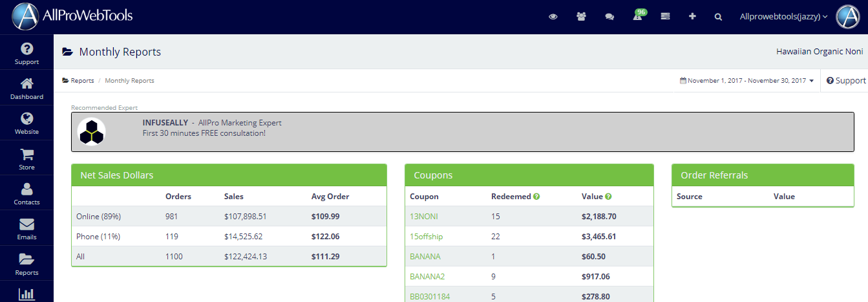Image resolution: width=868 pixels, height=302 pixels.
Task: Open Website in the sidebar
Action: point(26,124)
